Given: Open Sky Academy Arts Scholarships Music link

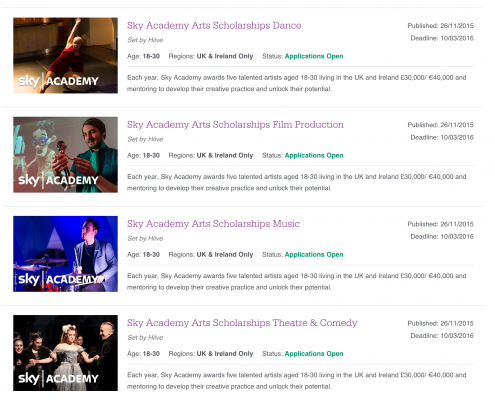Looking at the screenshot, I should tap(213, 224).
